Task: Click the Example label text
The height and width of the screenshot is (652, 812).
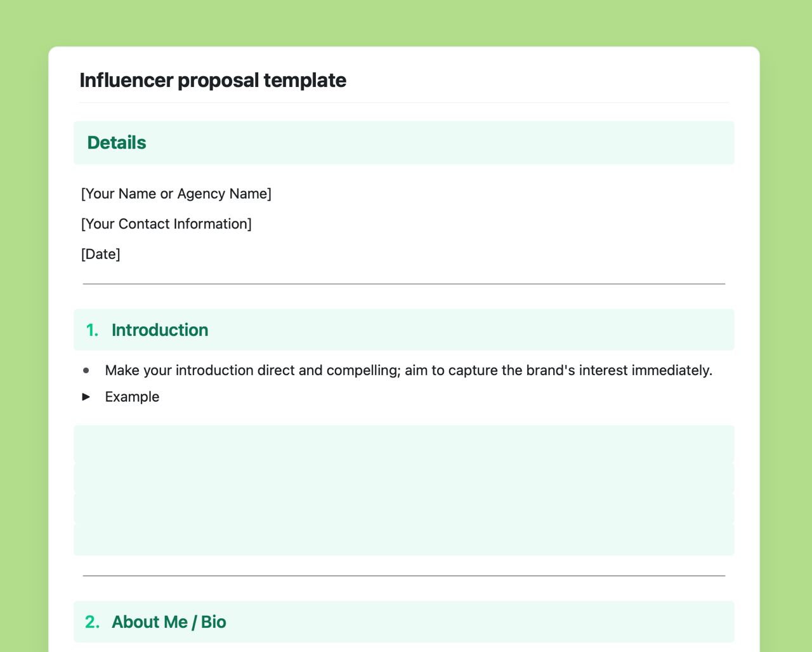Action: 132,397
